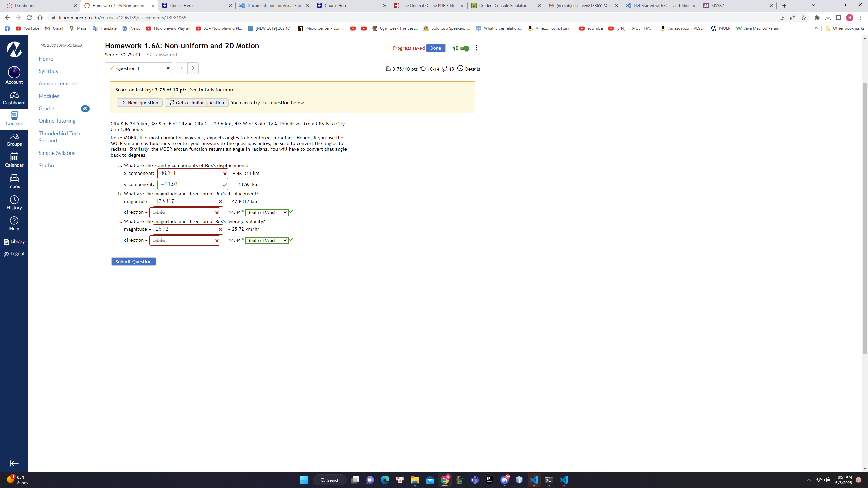Image resolution: width=868 pixels, height=488 pixels.
Task: Select the Modules menu item
Action: coord(49,96)
